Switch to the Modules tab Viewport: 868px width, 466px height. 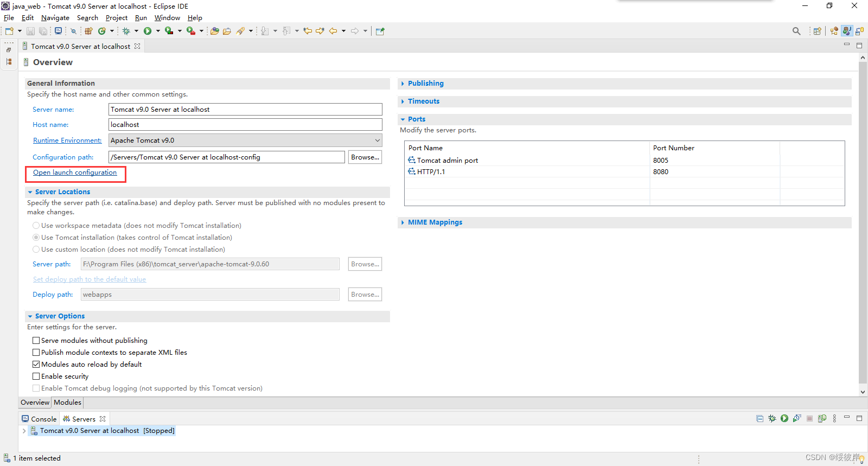click(x=68, y=402)
